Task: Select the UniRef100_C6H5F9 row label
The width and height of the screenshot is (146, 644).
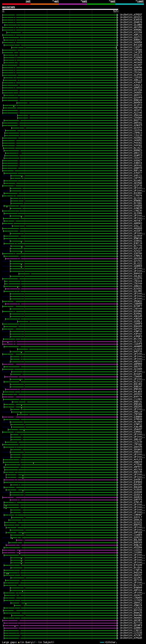Action: 131,324
